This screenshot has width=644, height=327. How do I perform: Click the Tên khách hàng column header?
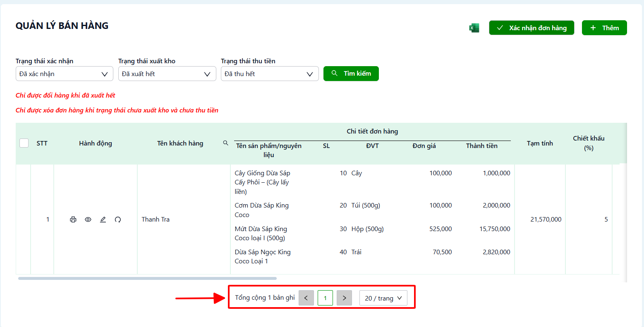(180, 143)
